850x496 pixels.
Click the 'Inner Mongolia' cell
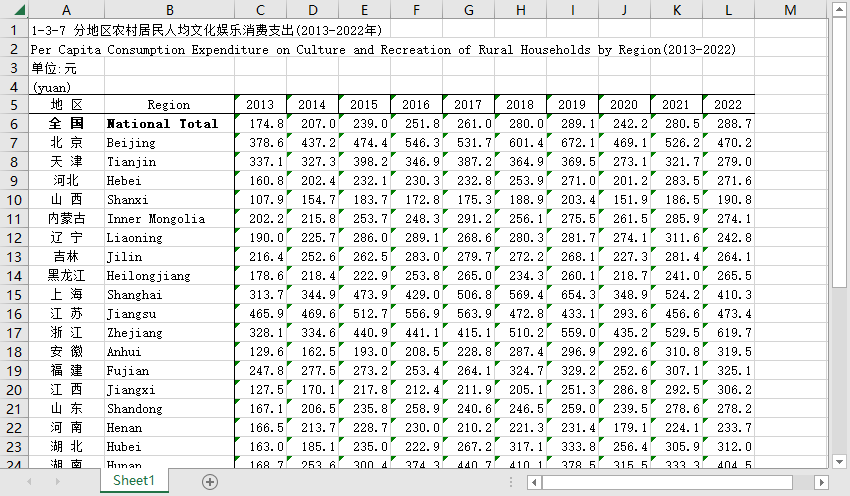(x=169, y=218)
